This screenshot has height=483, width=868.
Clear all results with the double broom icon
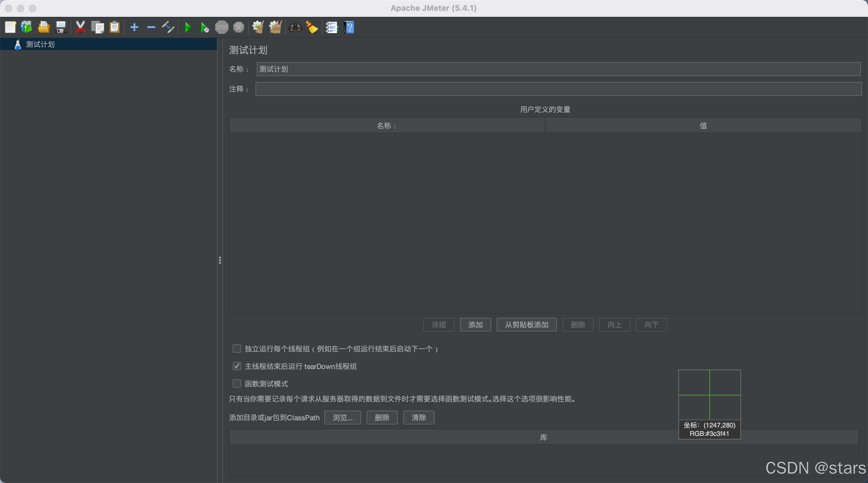(275, 27)
